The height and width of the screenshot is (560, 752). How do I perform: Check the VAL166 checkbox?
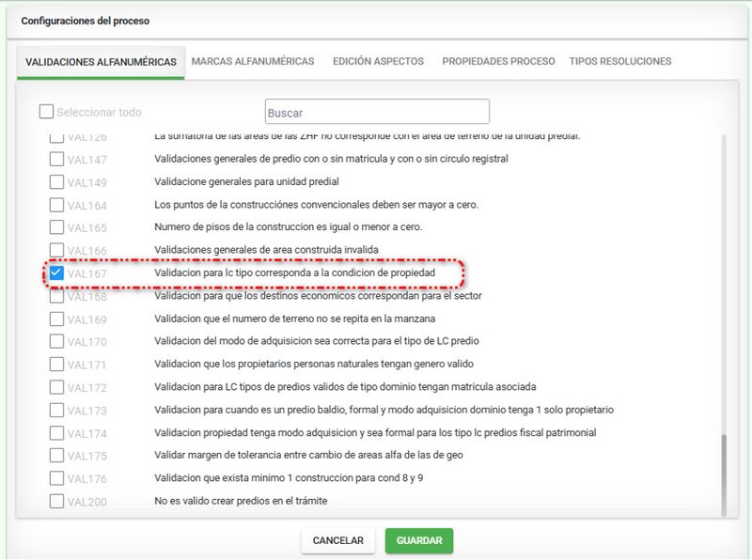56,250
